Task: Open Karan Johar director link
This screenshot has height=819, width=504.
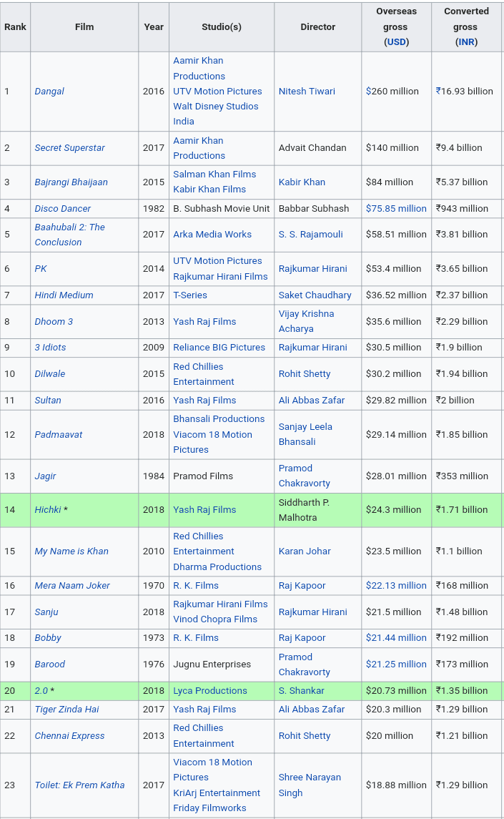Action: pyautogui.click(x=305, y=551)
